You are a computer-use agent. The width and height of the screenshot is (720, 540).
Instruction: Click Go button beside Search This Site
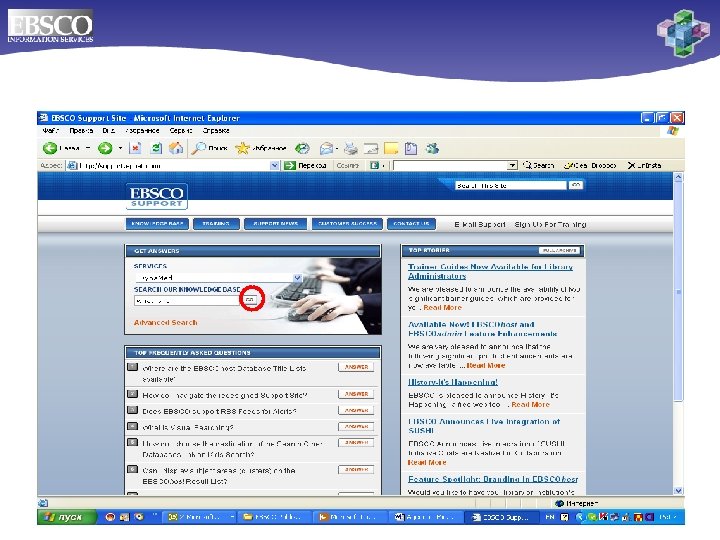click(576, 185)
